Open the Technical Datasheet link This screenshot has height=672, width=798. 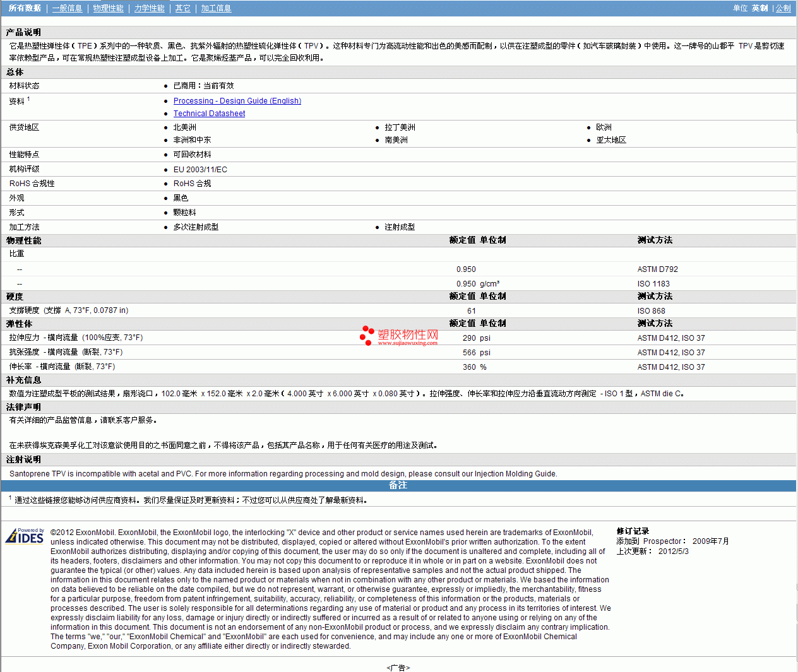point(209,114)
